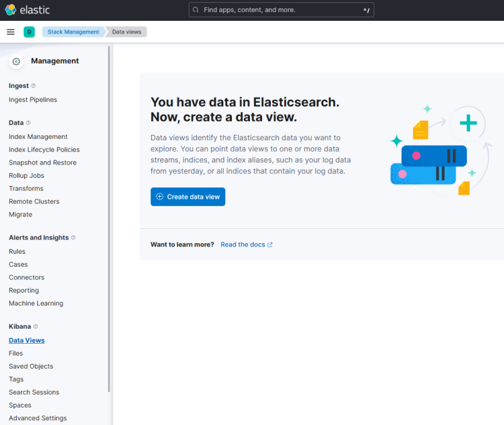Click the Ingest section heading

point(19,86)
